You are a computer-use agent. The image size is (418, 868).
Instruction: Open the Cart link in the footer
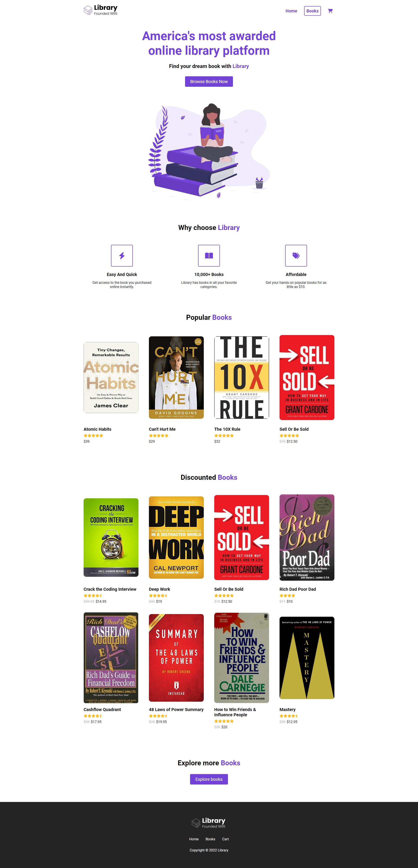(226, 839)
